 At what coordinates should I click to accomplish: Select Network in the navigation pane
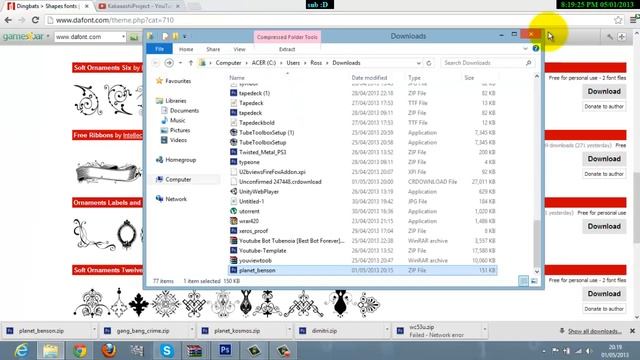point(176,199)
